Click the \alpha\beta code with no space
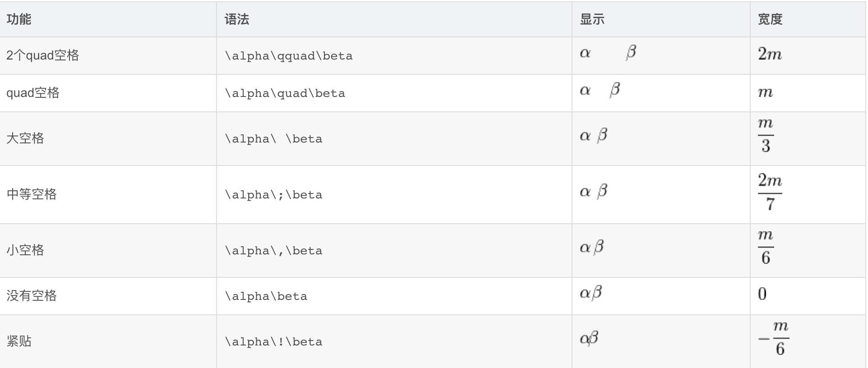The image size is (868, 368). coord(266,296)
